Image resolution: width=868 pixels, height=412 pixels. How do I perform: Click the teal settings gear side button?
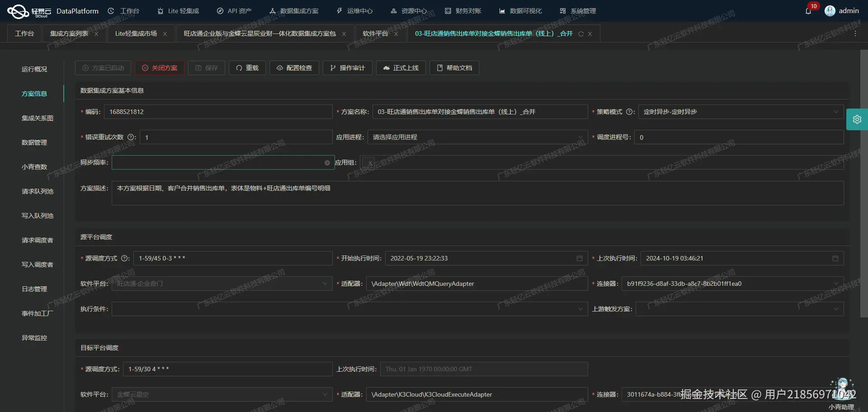[857, 119]
